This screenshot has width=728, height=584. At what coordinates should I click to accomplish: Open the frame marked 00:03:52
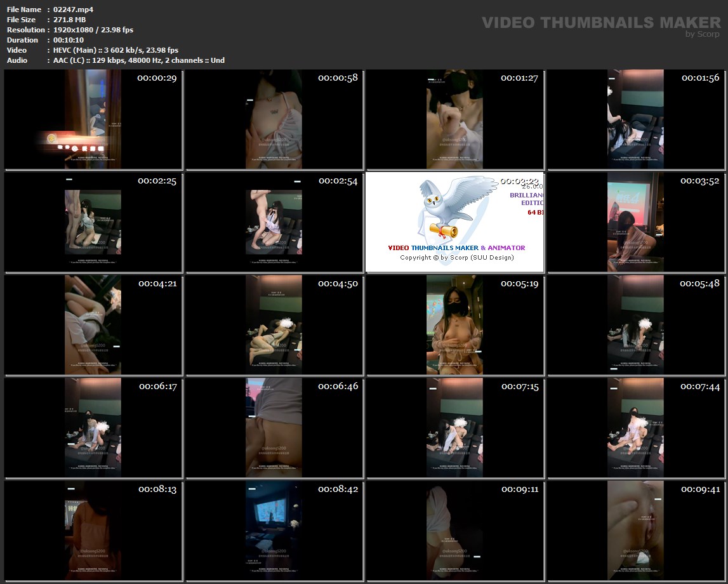(635, 222)
